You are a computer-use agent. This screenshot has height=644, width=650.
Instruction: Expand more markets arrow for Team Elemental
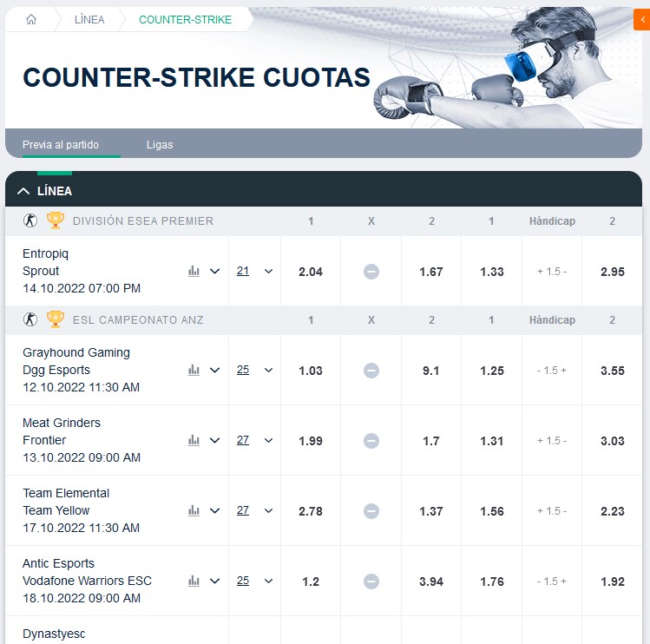click(x=268, y=510)
